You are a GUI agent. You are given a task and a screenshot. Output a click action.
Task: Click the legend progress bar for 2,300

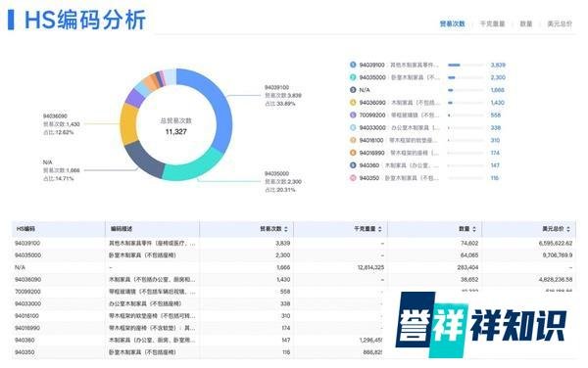[x=465, y=77]
